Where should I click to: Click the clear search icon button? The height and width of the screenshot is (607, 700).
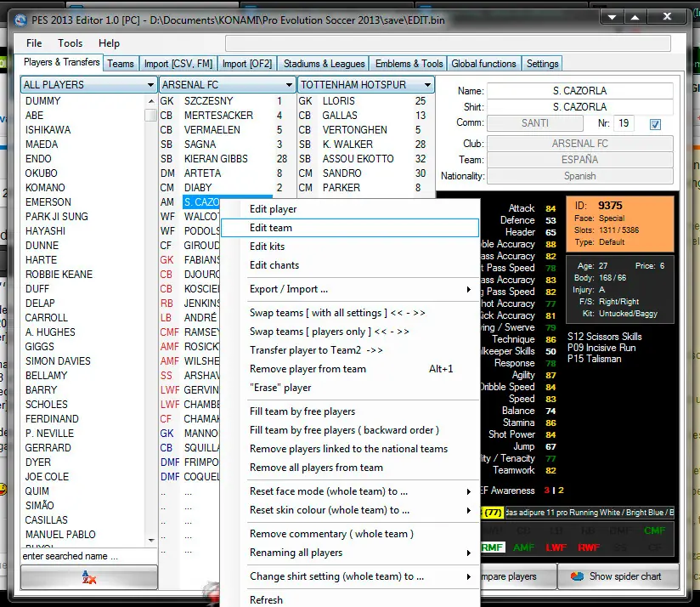click(89, 577)
